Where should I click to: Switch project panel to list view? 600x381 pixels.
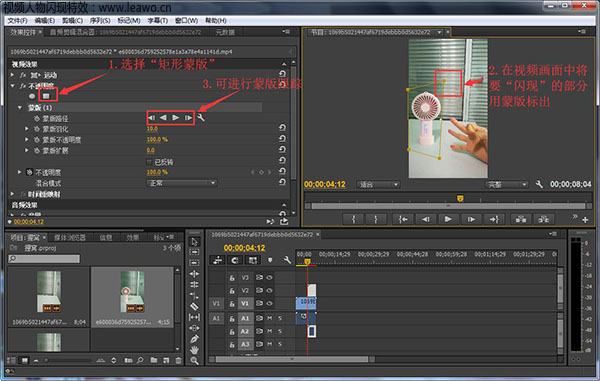click(x=11, y=360)
